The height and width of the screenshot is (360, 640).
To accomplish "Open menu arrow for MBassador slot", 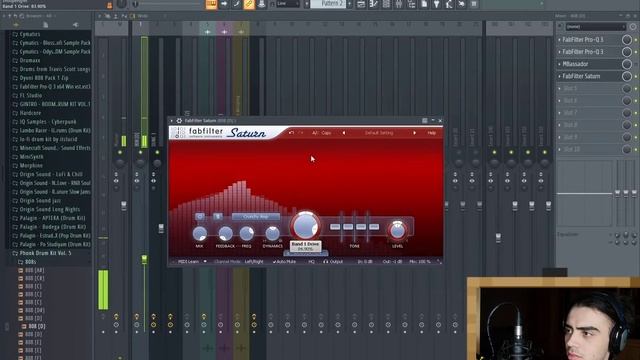I will (x=560, y=64).
